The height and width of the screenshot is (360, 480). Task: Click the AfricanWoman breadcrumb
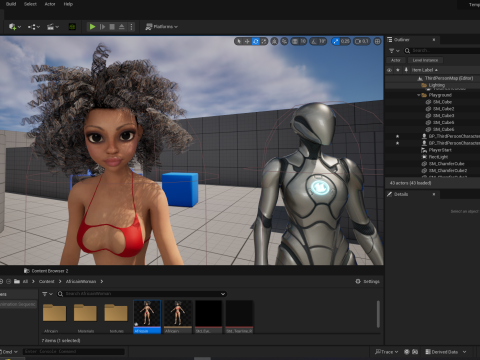point(81,282)
